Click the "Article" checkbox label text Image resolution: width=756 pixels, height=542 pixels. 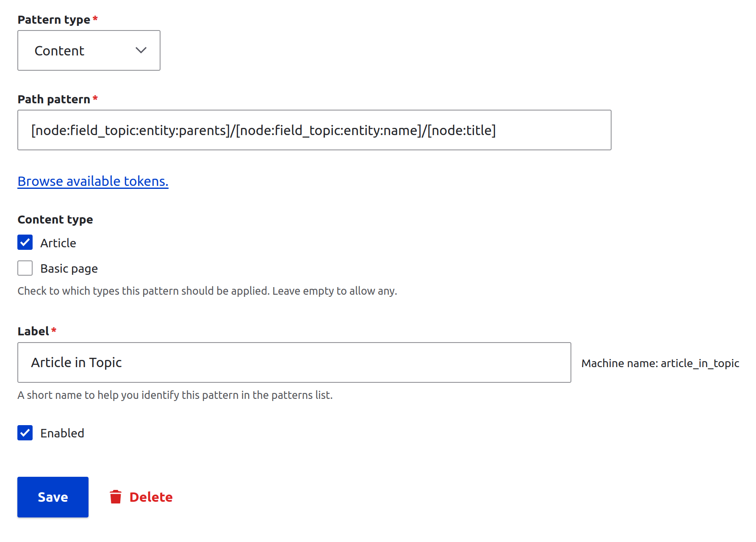click(x=58, y=243)
